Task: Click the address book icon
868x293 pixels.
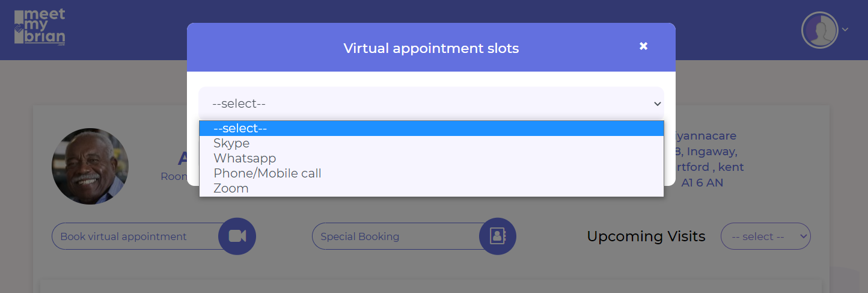Action: (x=497, y=236)
